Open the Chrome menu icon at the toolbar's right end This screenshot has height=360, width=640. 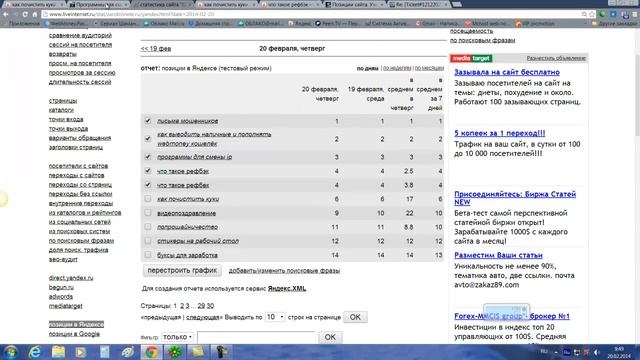(635, 14)
